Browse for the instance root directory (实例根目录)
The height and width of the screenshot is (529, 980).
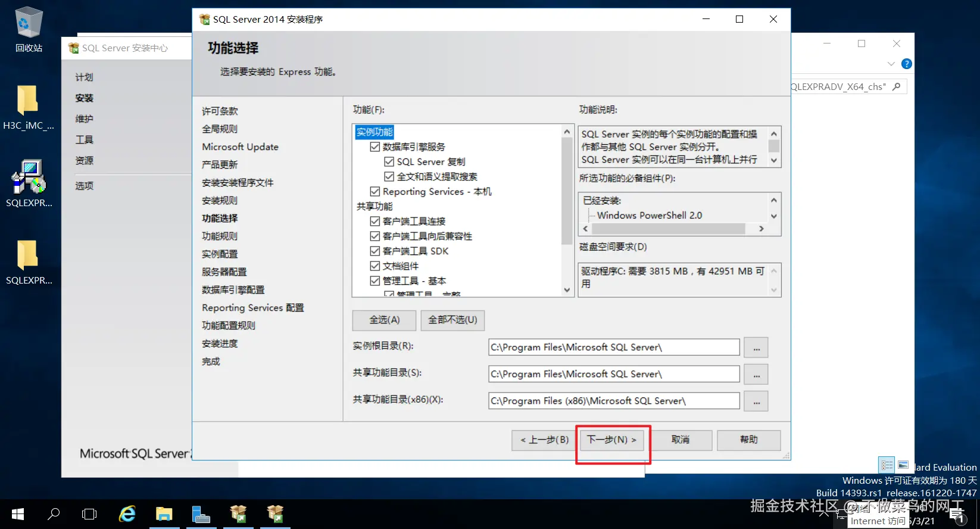click(x=756, y=347)
